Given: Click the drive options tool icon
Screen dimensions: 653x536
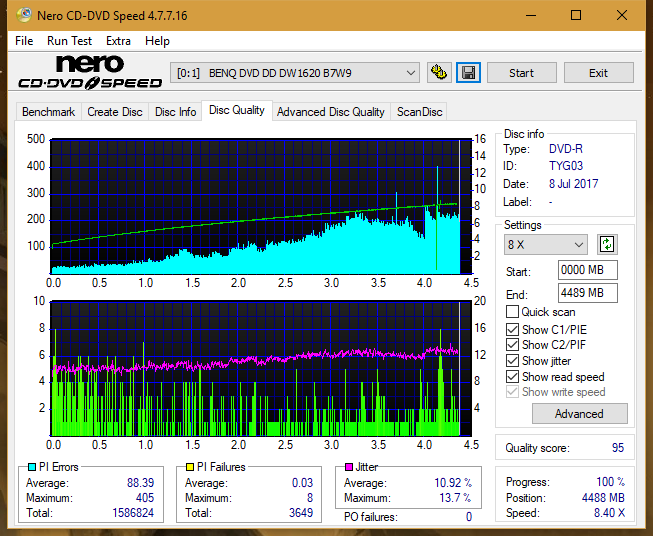Looking at the screenshot, I should pyautogui.click(x=439, y=73).
